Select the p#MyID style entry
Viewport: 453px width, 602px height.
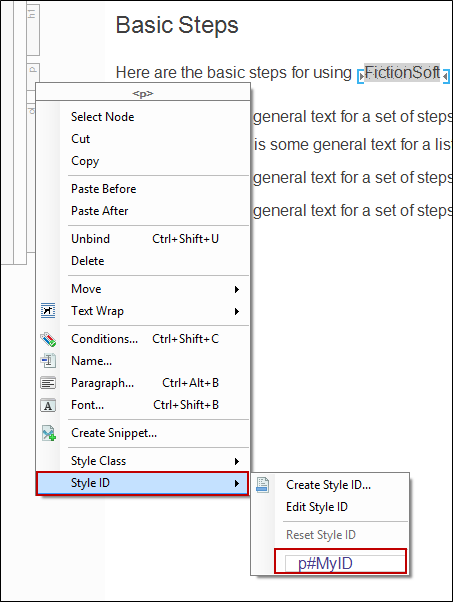pyautogui.click(x=341, y=561)
